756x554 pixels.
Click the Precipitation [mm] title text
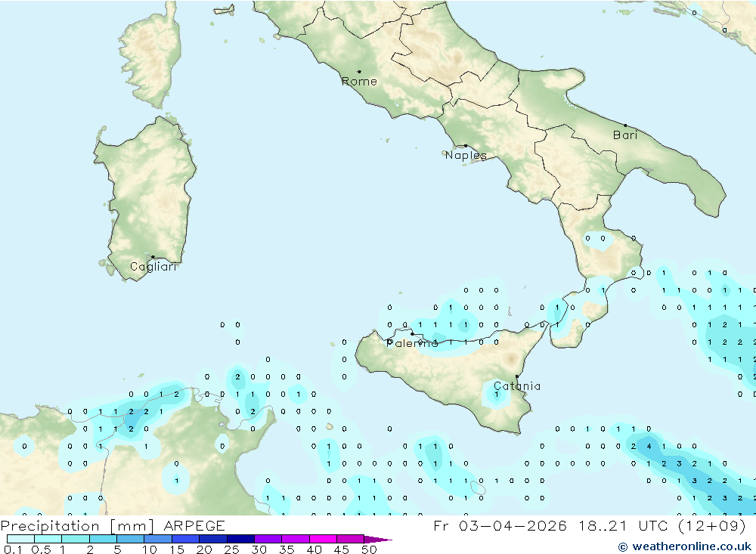click(x=77, y=526)
